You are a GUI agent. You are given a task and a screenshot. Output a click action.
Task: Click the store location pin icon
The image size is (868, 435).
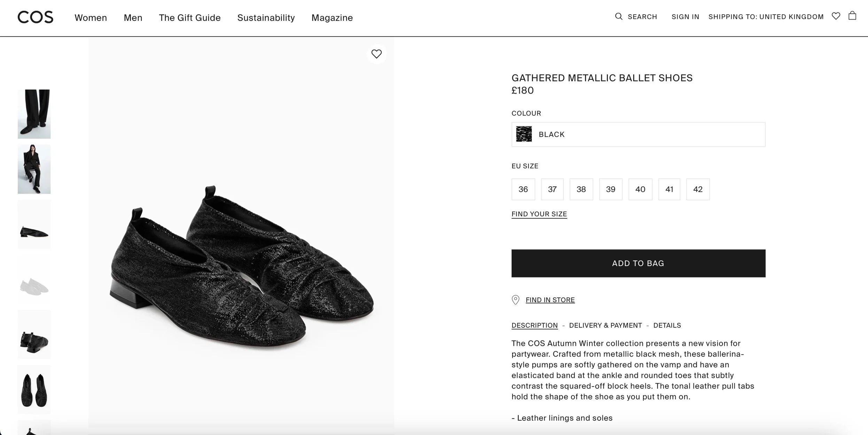515,300
